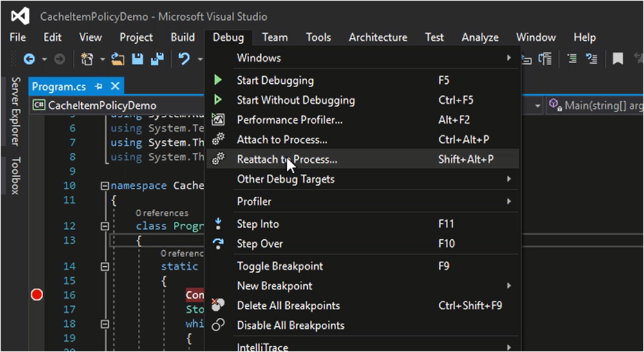
Task: Choose Toggle Breakpoint from Debug menu
Action: tap(363, 266)
